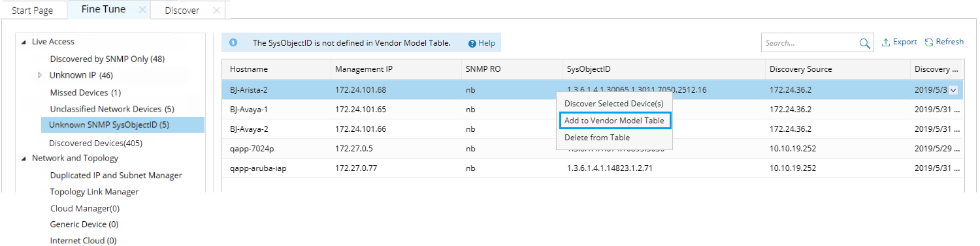Viewport: 980px width, 246px height.
Task: Click the Export icon
Action: (886, 42)
